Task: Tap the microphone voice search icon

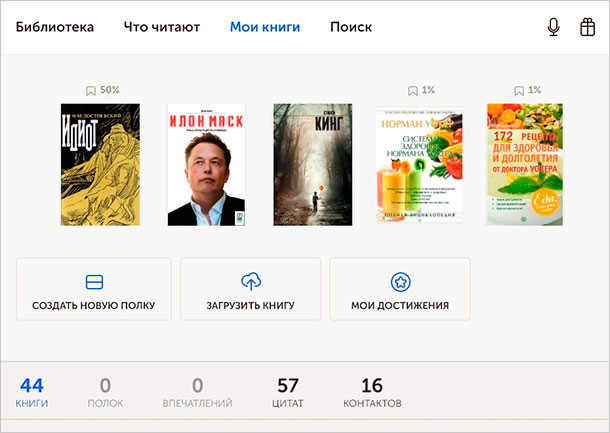Action: pos(553,27)
